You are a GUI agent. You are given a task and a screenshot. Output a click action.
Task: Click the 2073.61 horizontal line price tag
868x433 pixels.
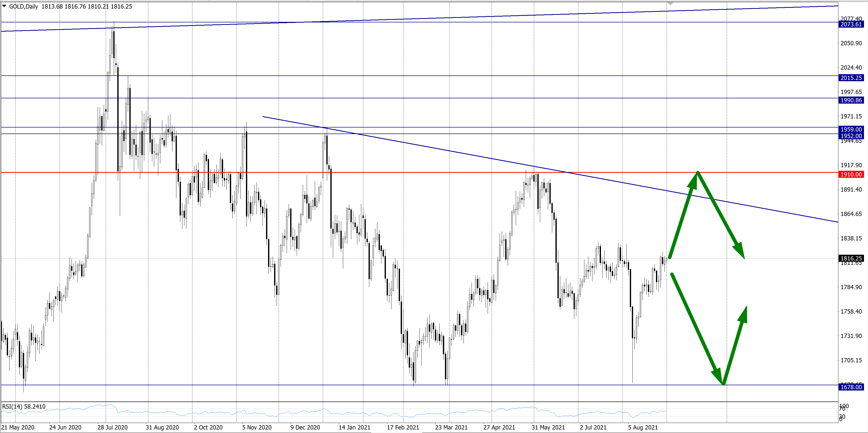(x=851, y=24)
